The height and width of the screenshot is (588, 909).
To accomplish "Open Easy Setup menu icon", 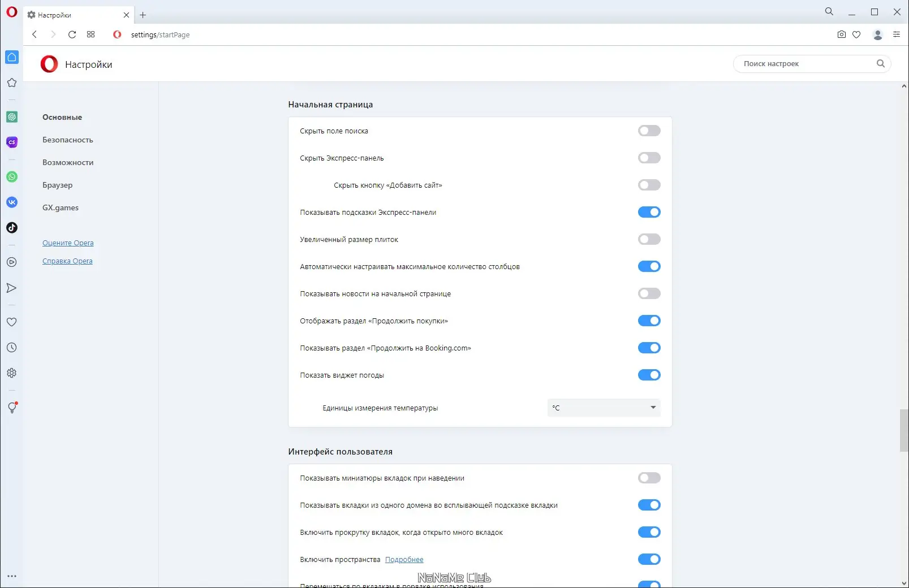I will (897, 34).
